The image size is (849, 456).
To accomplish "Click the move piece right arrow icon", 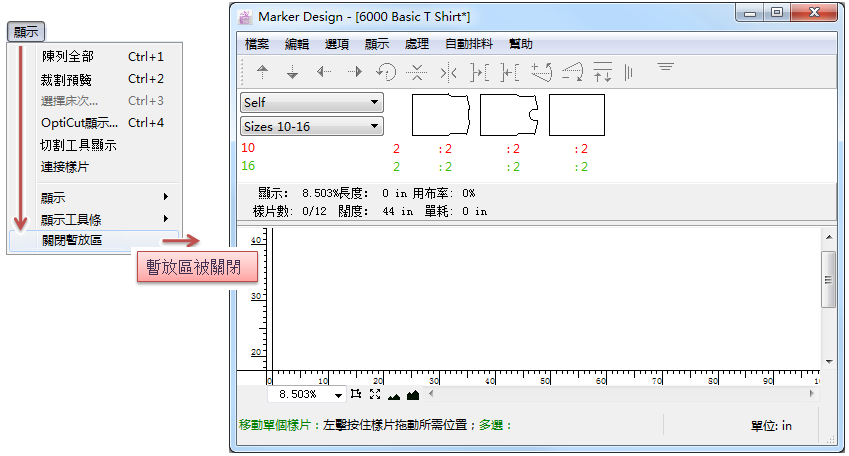I will point(354,72).
